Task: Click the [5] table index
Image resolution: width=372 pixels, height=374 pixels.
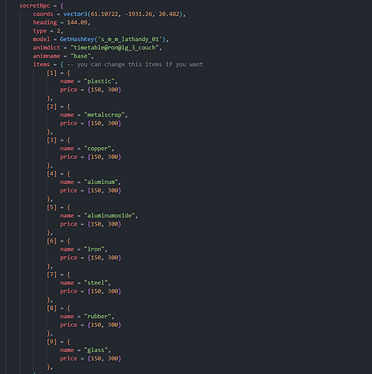Action: [x=52, y=207]
